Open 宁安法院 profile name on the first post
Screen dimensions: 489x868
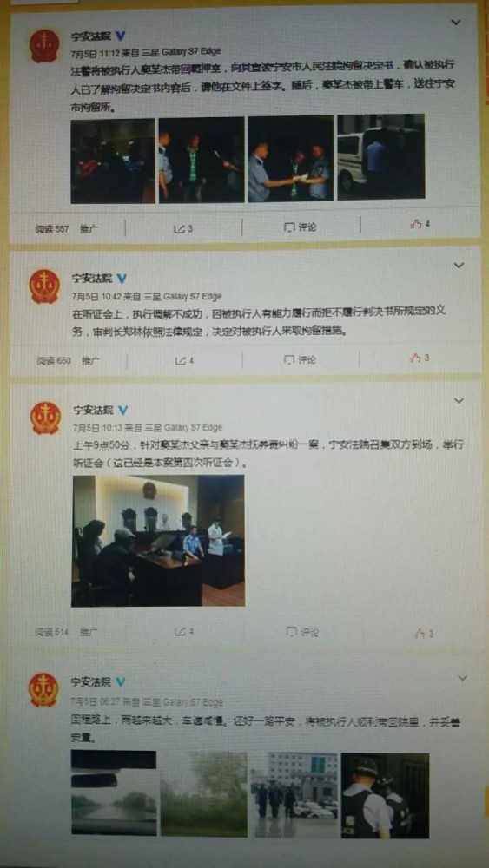[91, 36]
